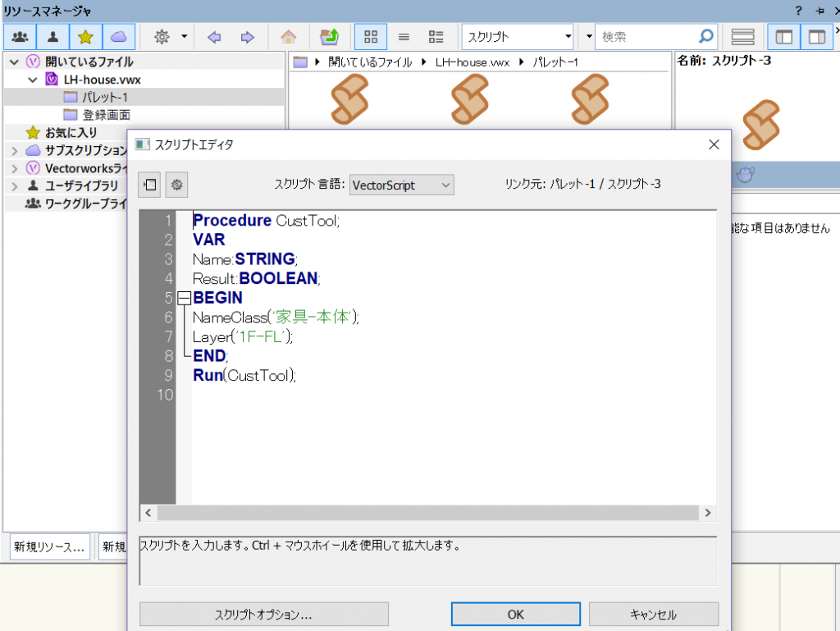The height and width of the screenshot is (631, 840).
Task: Click the OK button
Action: pos(515,614)
